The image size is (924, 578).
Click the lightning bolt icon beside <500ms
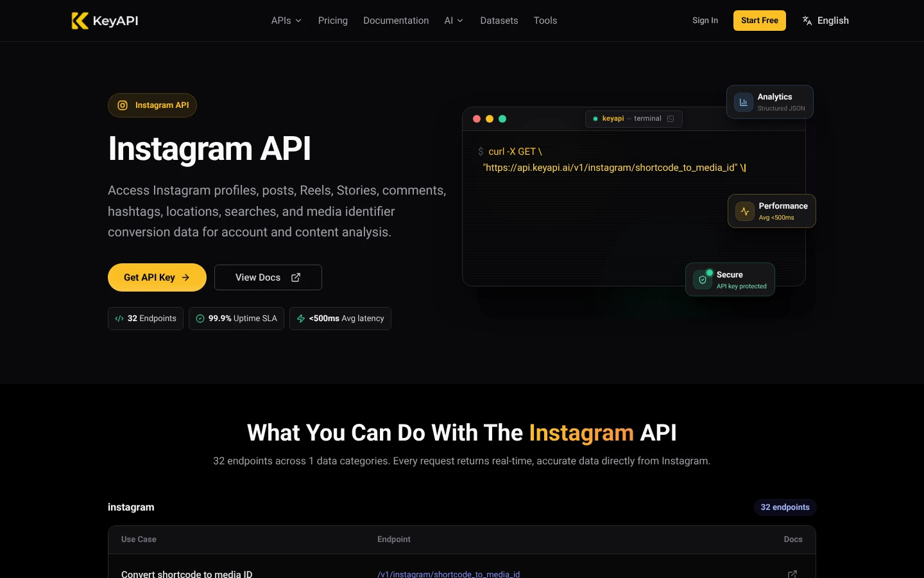point(301,319)
